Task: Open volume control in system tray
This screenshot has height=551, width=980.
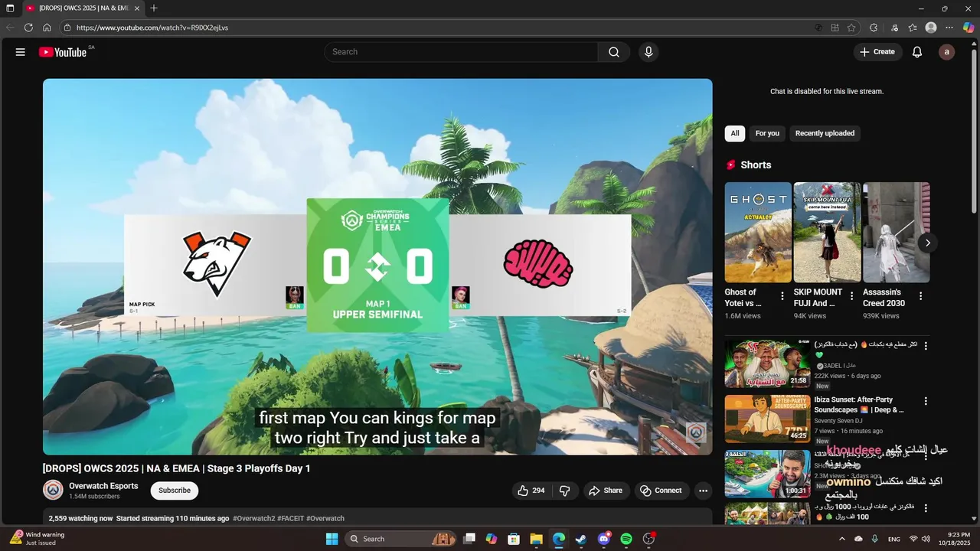Action: (x=926, y=539)
